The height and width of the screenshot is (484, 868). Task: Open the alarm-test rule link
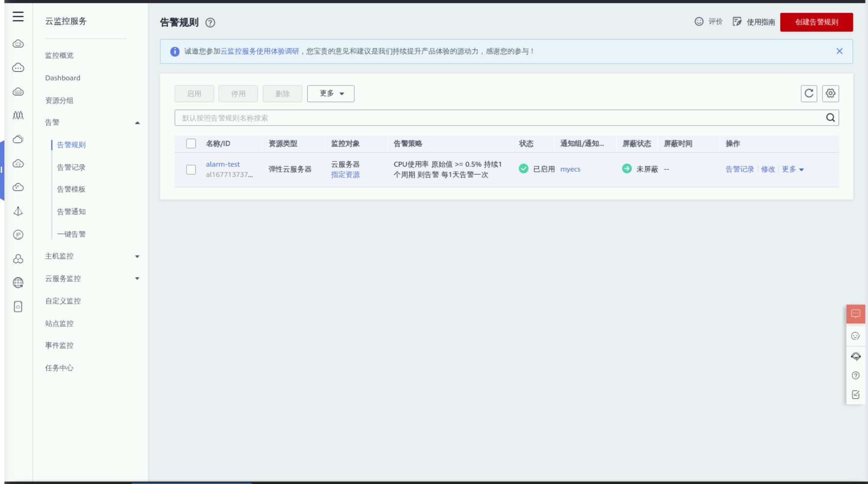pos(223,164)
